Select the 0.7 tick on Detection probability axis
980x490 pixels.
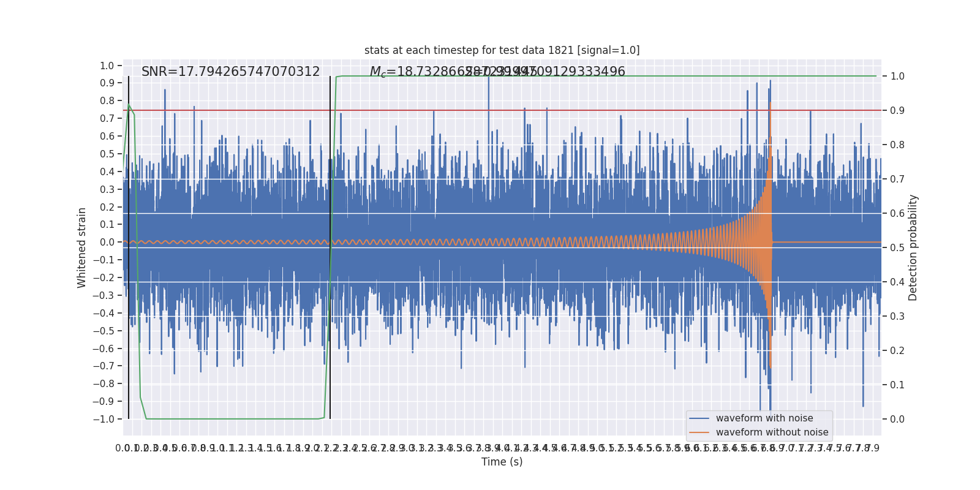point(897,179)
